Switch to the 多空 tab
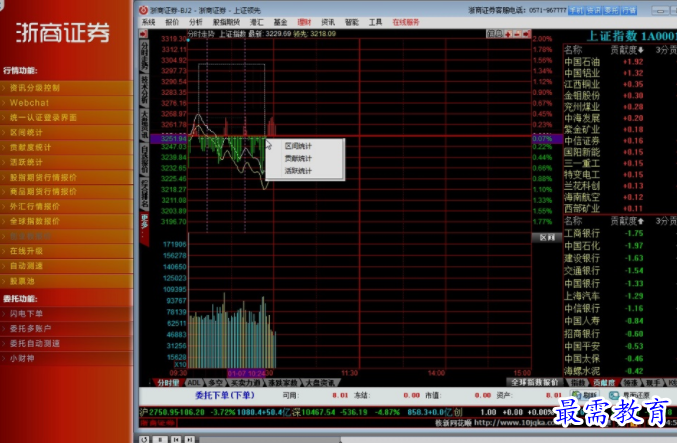 pos(215,383)
